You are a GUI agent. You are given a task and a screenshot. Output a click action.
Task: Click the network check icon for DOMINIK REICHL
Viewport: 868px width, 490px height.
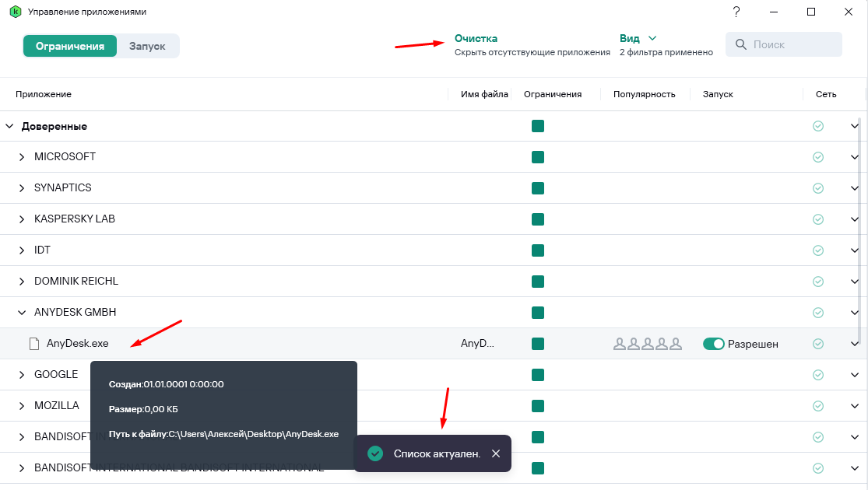818,282
